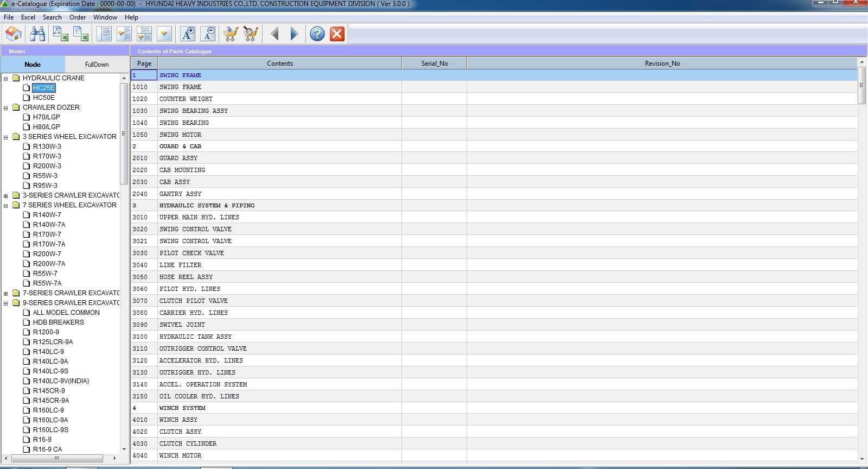Click the model tree horizontal scrollbar thumb
Viewport: 868px width, 469px height.
point(56,458)
